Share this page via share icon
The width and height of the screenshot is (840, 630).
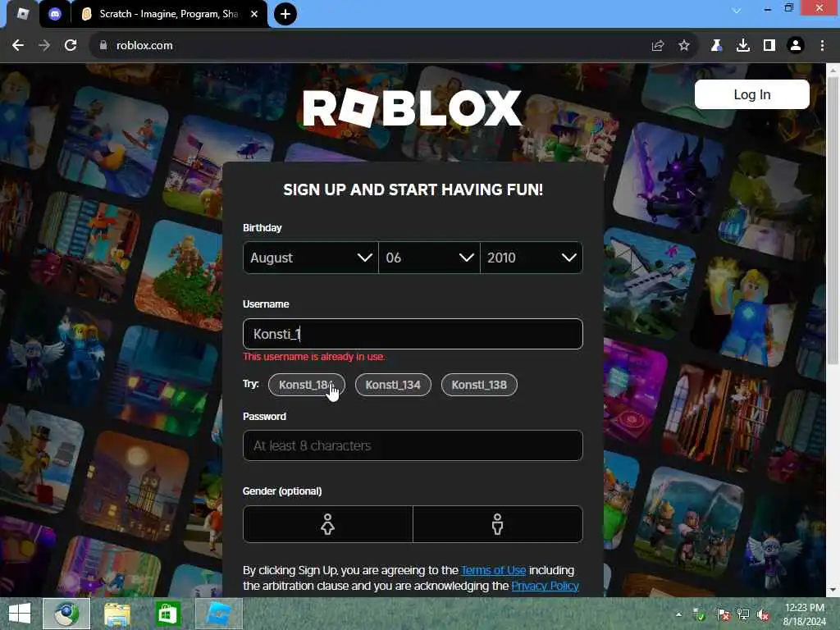[x=658, y=46]
